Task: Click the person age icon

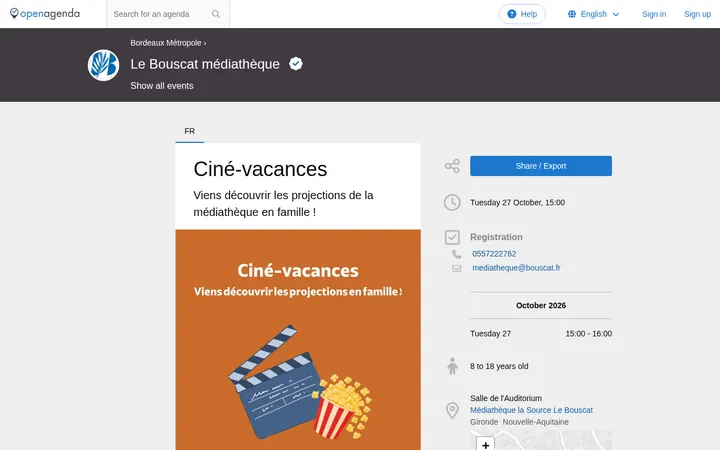Action: 452,366
